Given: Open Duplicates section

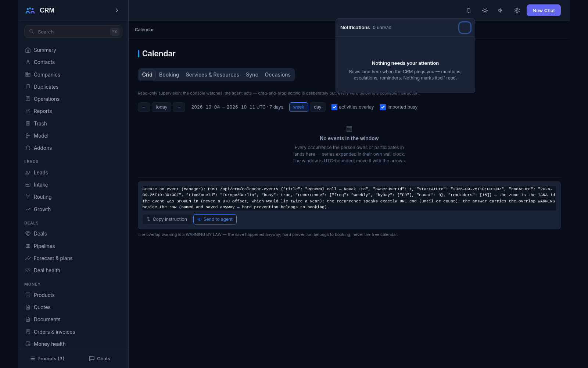Looking at the screenshot, I should click(73, 87).
